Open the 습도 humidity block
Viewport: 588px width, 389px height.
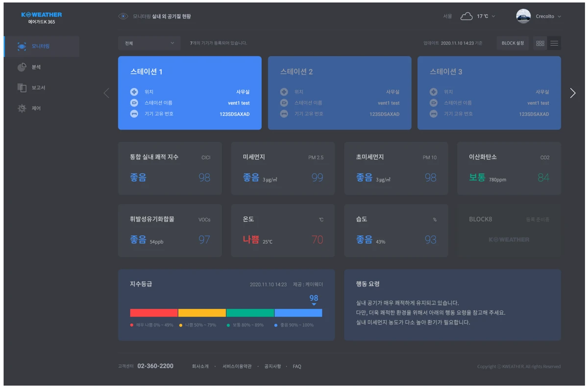pyautogui.click(x=396, y=231)
